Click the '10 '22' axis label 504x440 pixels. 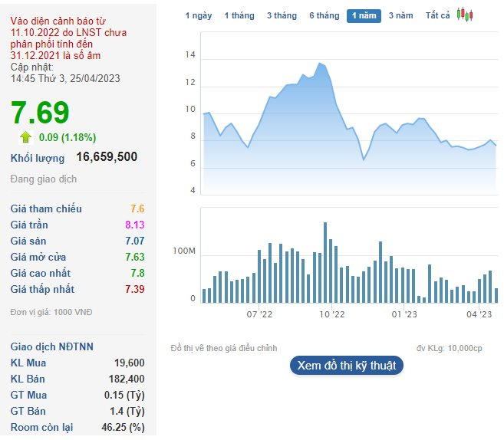click(331, 314)
